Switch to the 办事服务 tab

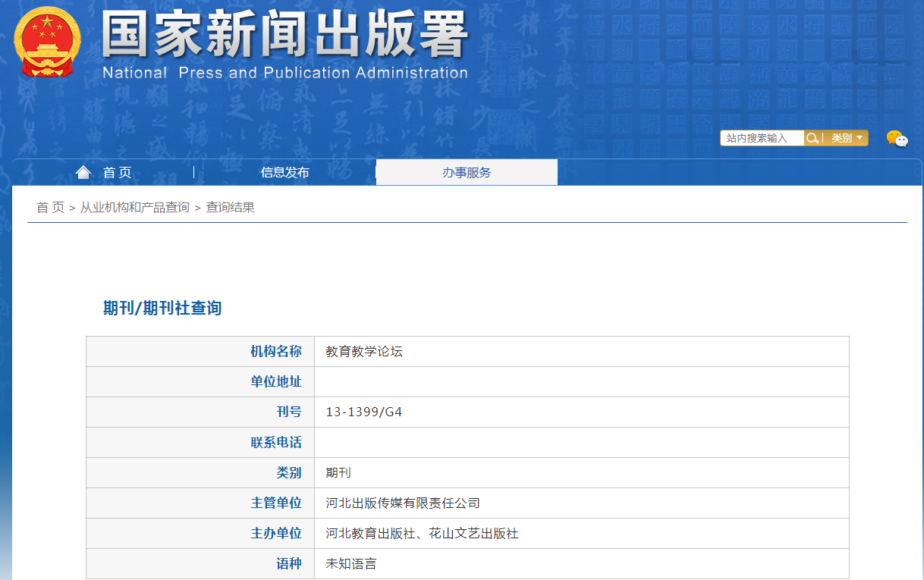(x=467, y=173)
